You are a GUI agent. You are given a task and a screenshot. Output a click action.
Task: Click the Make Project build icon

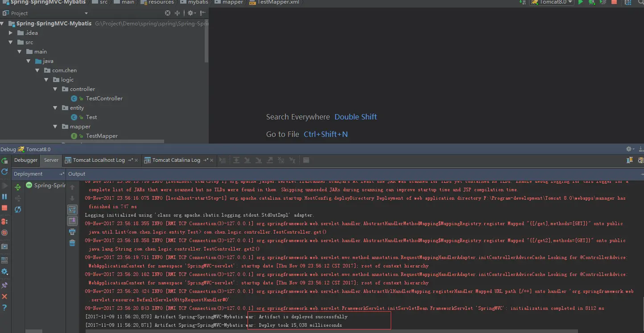(522, 2)
